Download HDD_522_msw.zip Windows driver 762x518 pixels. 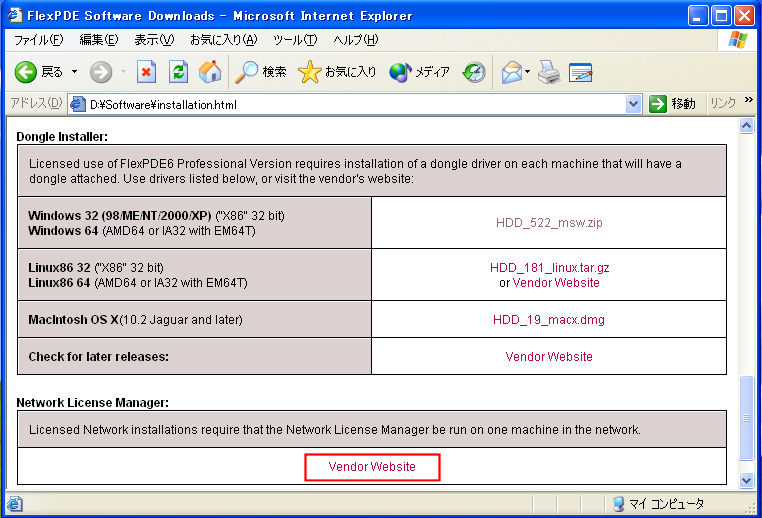tap(549, 223)
